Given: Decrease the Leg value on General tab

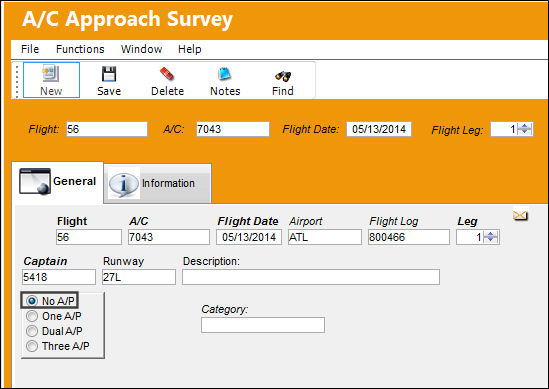Looking at the screenshot, I should tap(491, 240).
